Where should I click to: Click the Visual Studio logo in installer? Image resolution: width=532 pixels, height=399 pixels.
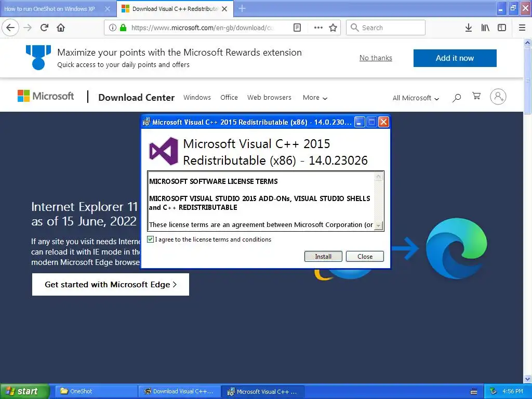tap(164, 151)
